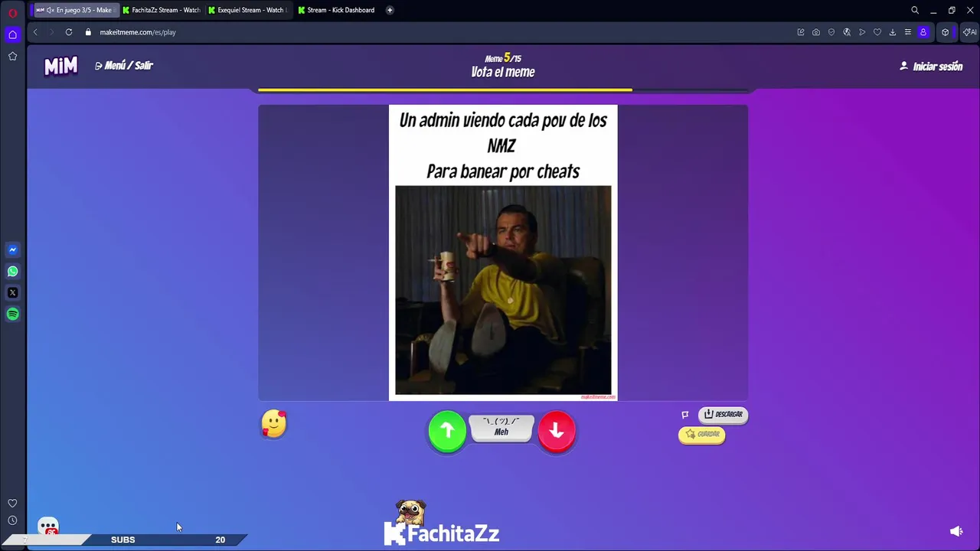Open the translate page icon
Image resolution: width=980 pixels, height=551 pixels.
(847, 32)
